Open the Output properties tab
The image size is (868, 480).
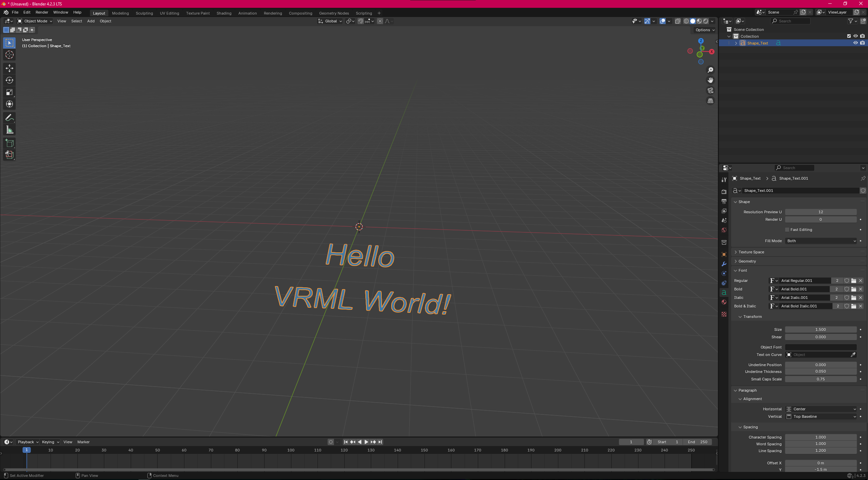[x=724, y=201]
